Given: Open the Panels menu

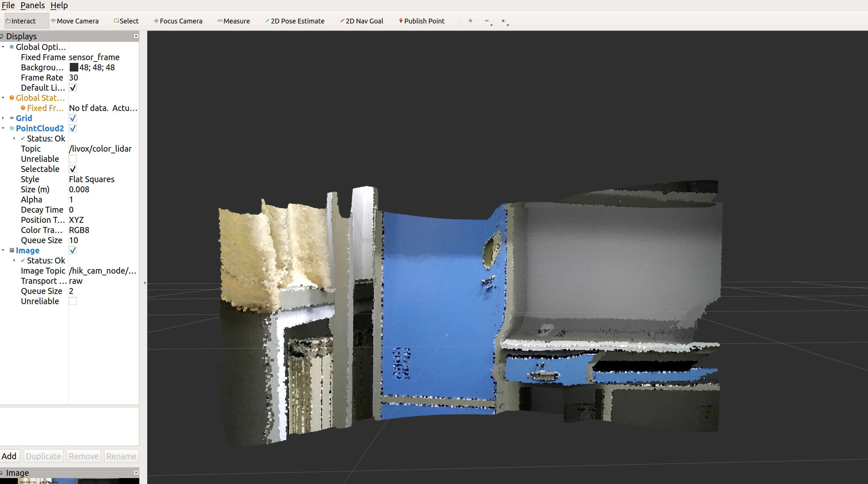Looking at the screenshot, I should tap(32, 5).
